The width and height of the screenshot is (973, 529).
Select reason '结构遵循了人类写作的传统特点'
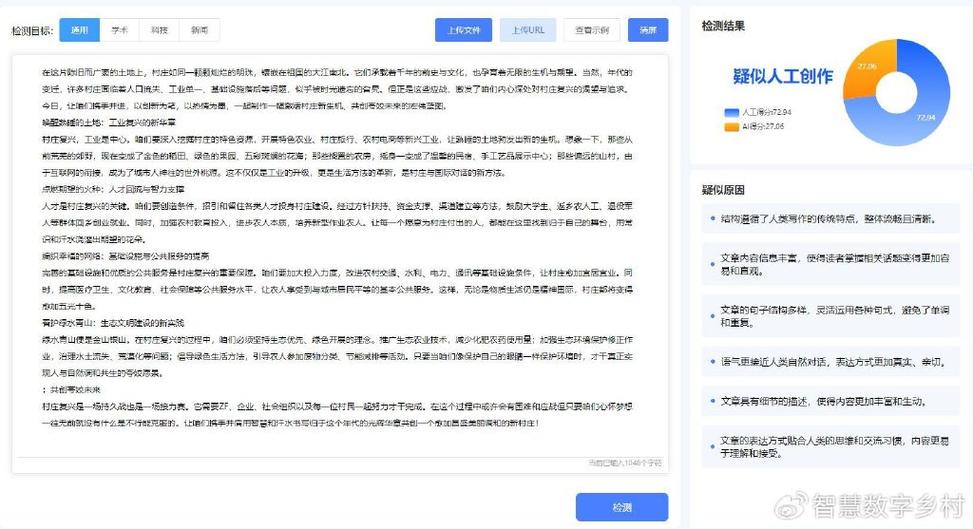click(830, 219)
